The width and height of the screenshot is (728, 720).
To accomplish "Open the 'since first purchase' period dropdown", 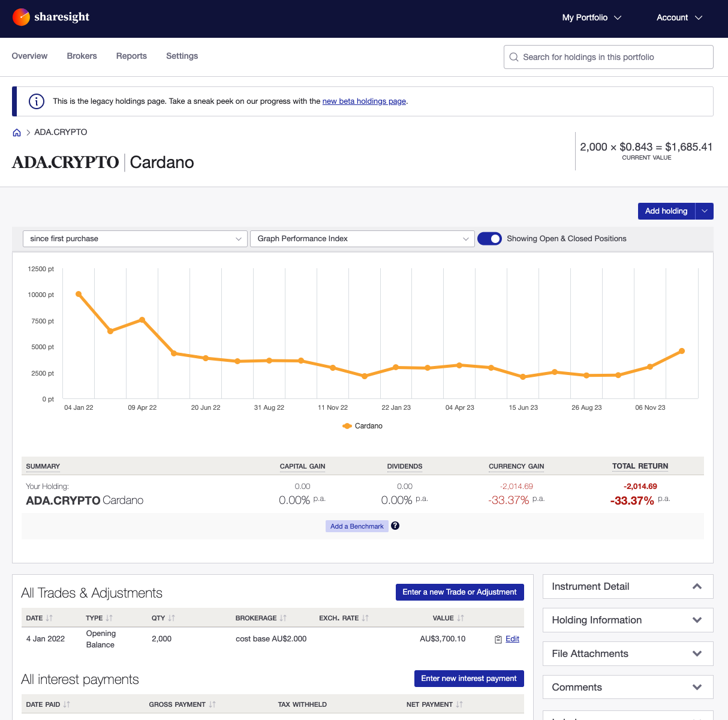I will click(135, 239).
